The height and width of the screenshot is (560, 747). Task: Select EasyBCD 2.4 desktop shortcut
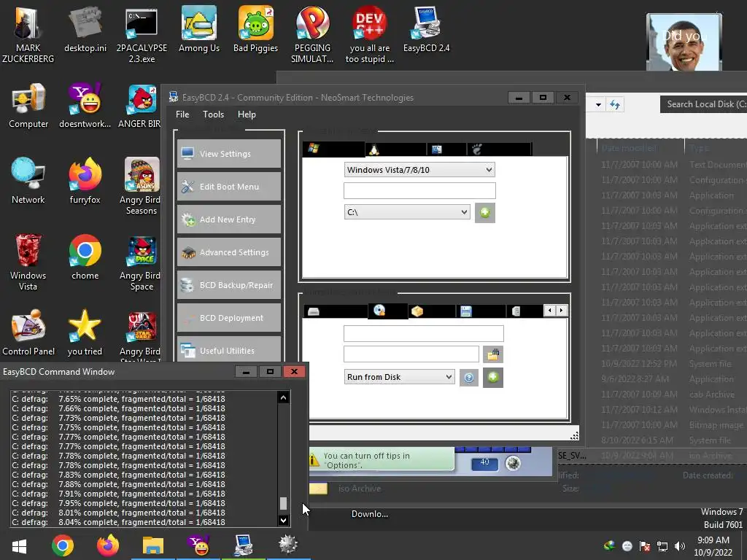[426, 28]
